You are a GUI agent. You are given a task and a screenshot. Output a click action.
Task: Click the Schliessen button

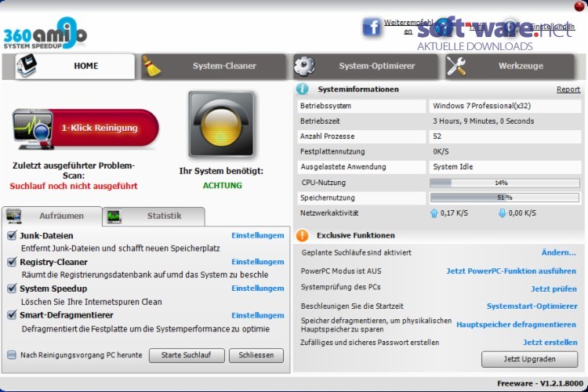256,355
